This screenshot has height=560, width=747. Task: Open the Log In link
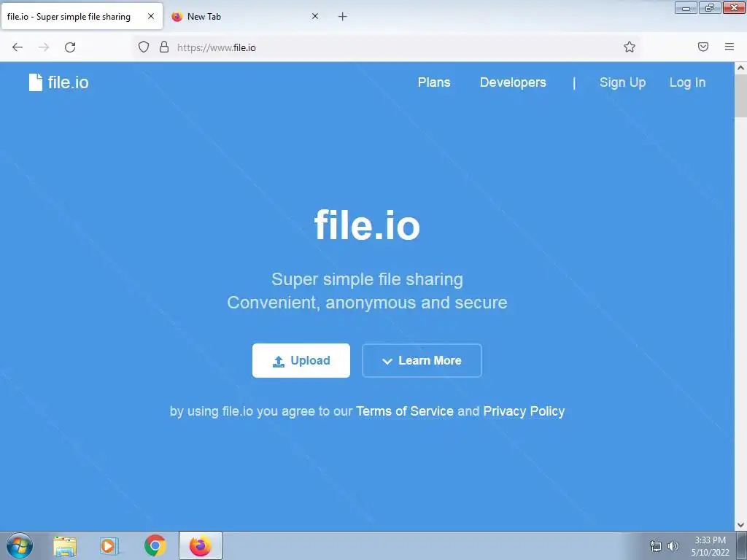coord(687,82)
